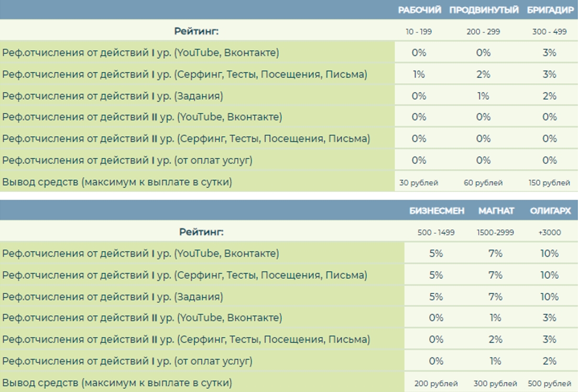Select the +3000 rating range cell

(550, 232)
